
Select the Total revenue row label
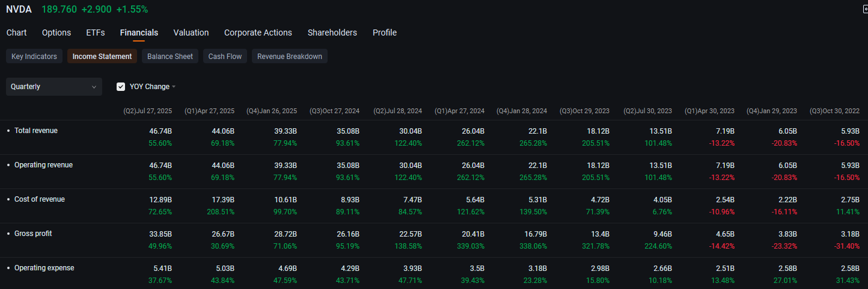click(x=36, y=131)
